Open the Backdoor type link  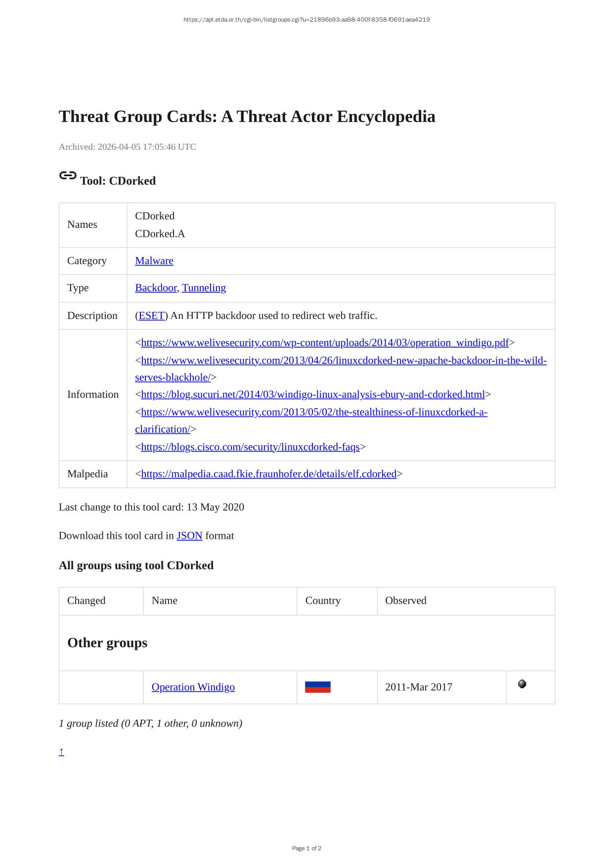[156, 288]
